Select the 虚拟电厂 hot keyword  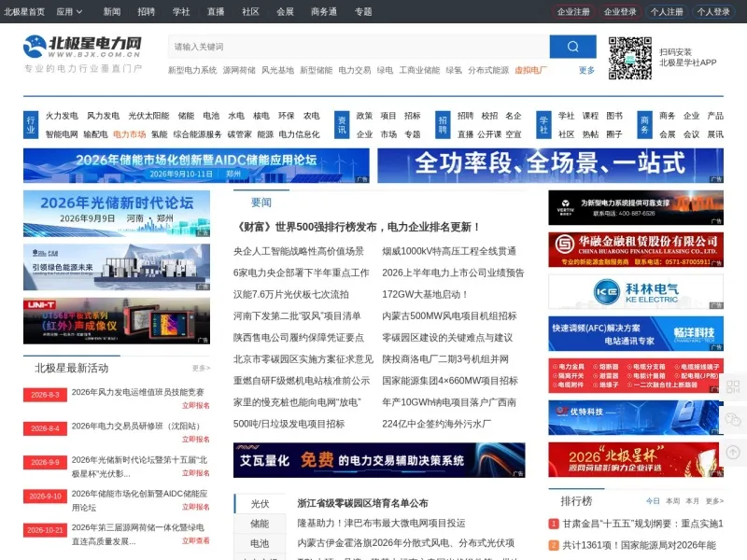coord(530,70)
